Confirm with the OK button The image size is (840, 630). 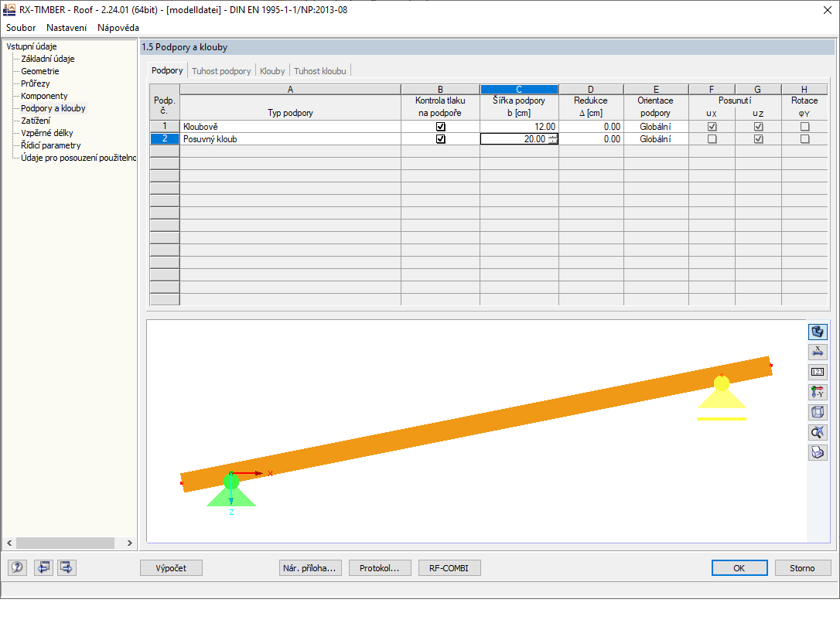[739, 568]
